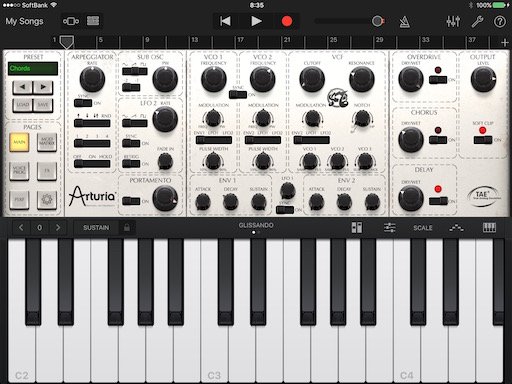The image size is (512, 384).
Task: Start recording with the red record button
Action: click(287, 21)
